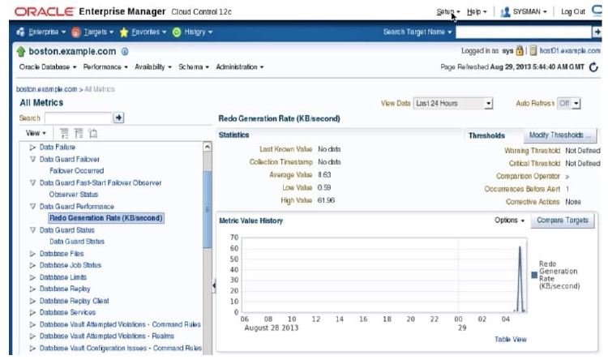Collapse the Data Guard Performance node
This screenshot has width=608, height=364.
click(x=32, y=207)
